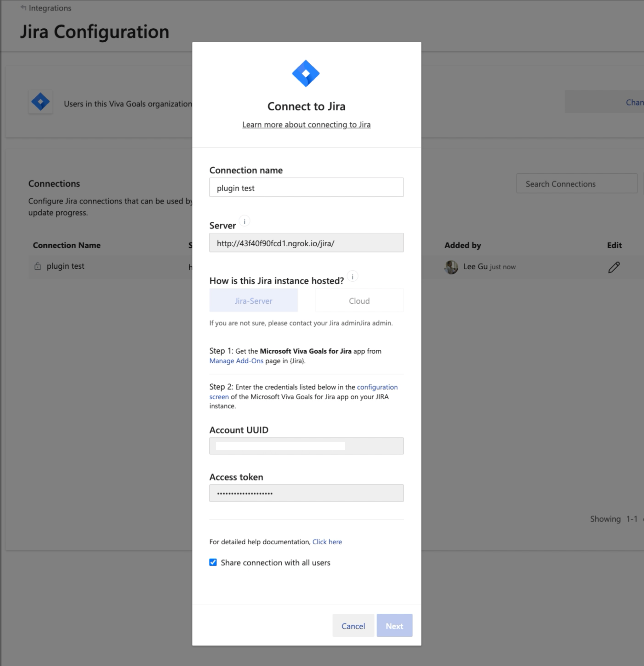Click the Server info icon
This screenshot has height=666, width=644.
pyautogui.click(x=244, y=221)
